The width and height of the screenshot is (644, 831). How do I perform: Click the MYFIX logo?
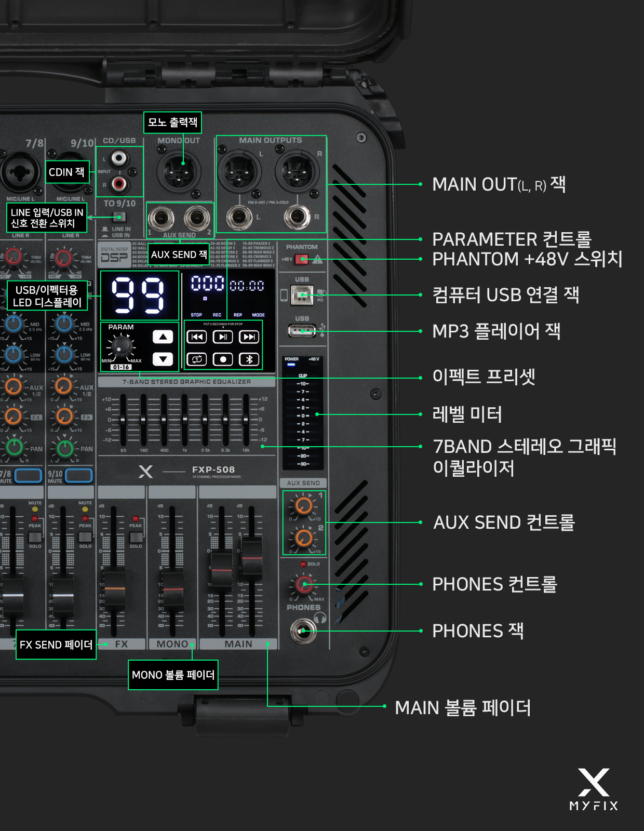594,789
